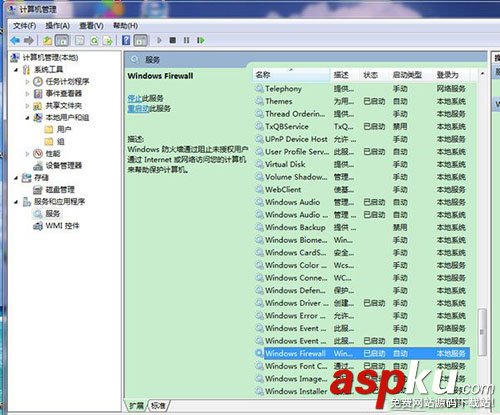
Task: Select the Windows Driver ... service
Action: pyautogui.click(x=362, y=303)
